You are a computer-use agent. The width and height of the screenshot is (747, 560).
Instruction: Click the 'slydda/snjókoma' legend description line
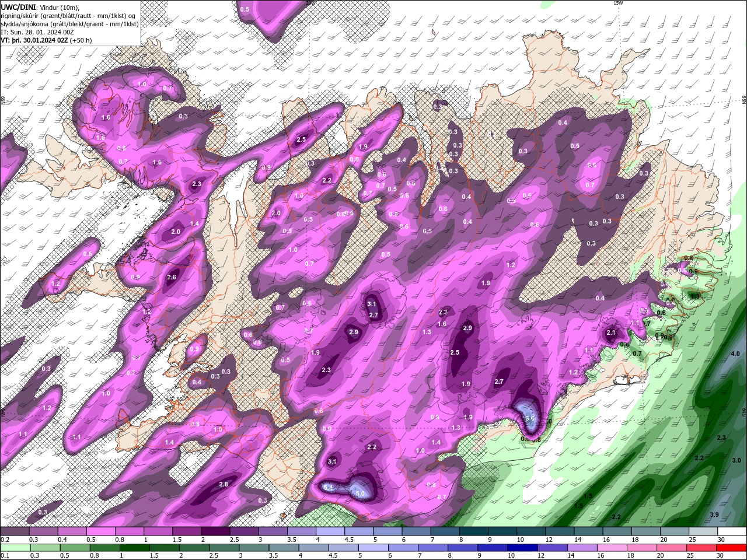[x=69, y=24]
